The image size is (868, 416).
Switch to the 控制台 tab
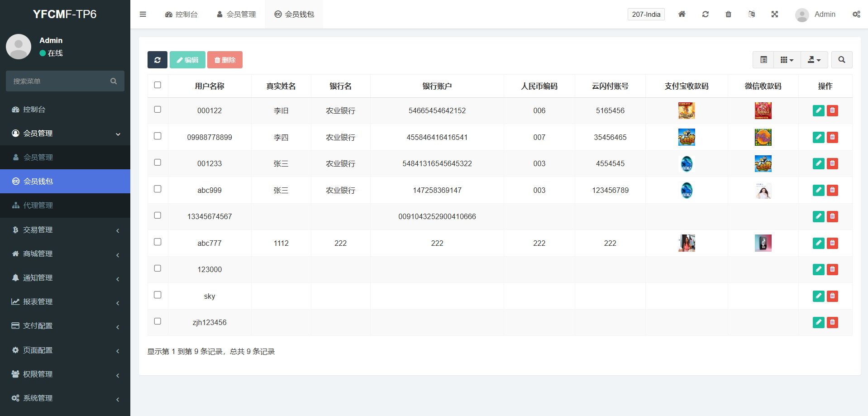(x=181, y=14)
